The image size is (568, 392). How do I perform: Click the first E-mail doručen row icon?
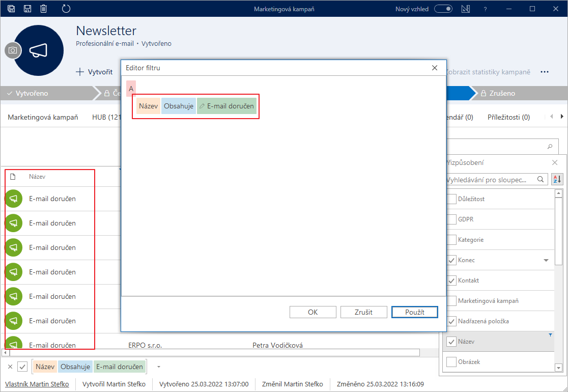point(14,199)
